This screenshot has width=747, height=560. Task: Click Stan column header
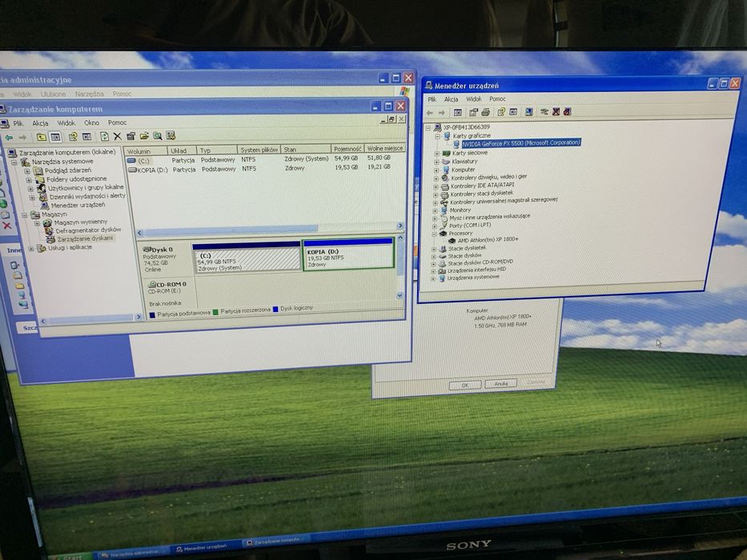306,150
